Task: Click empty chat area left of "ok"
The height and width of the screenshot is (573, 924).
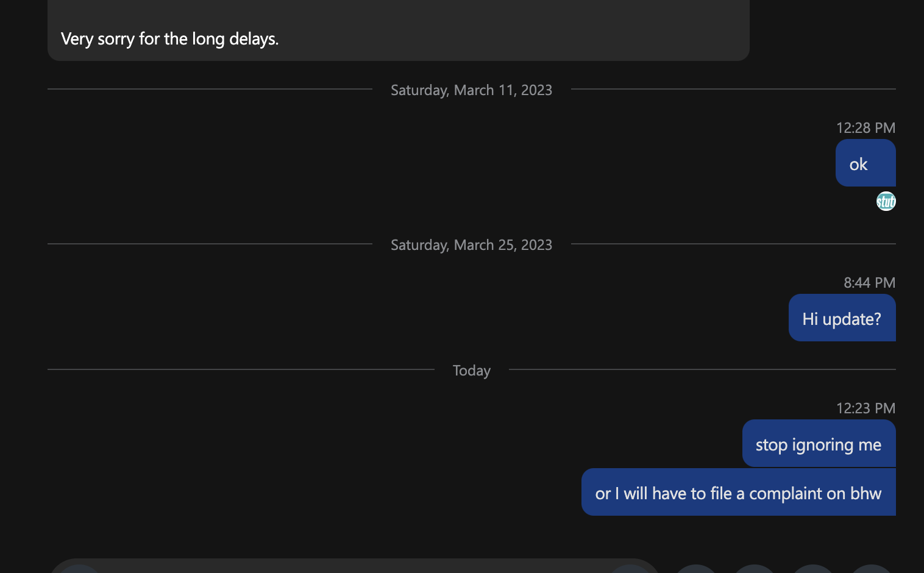Action: pyautogui.click(x=427, y=163)
